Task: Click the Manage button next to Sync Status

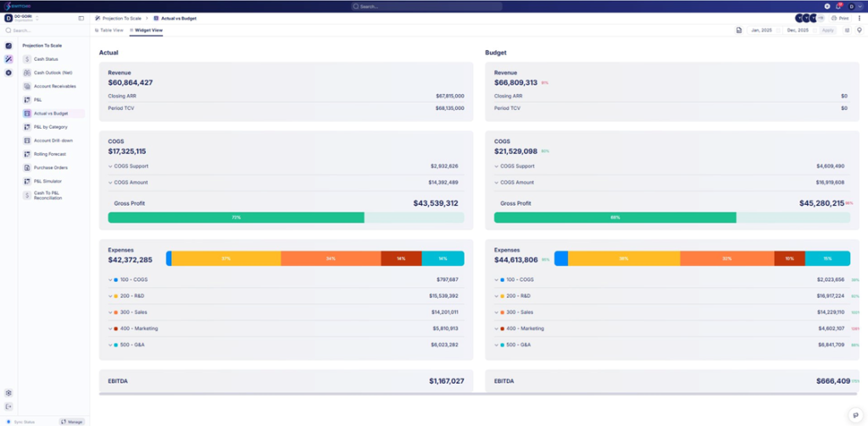Action: click(x=72, y=421)
